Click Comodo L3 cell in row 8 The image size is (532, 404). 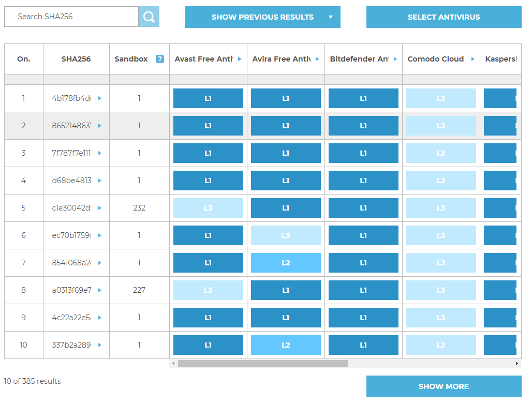pos(441,290)
